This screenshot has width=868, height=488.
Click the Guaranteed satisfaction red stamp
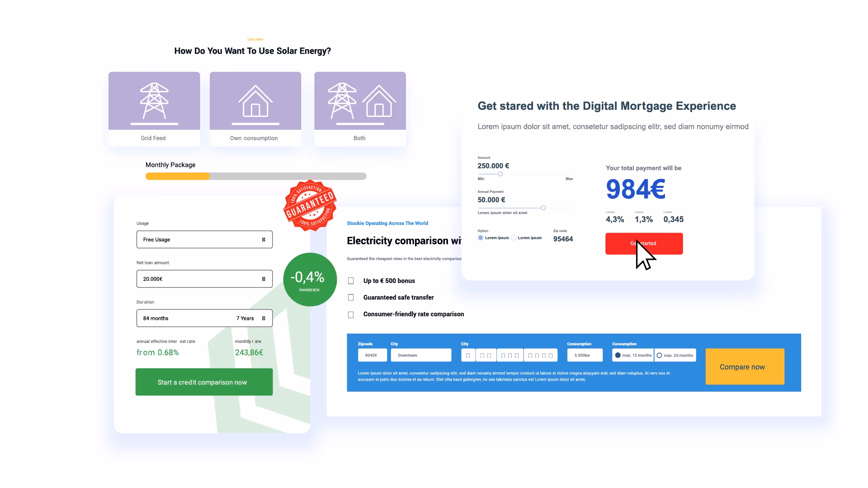click(310, 206)
